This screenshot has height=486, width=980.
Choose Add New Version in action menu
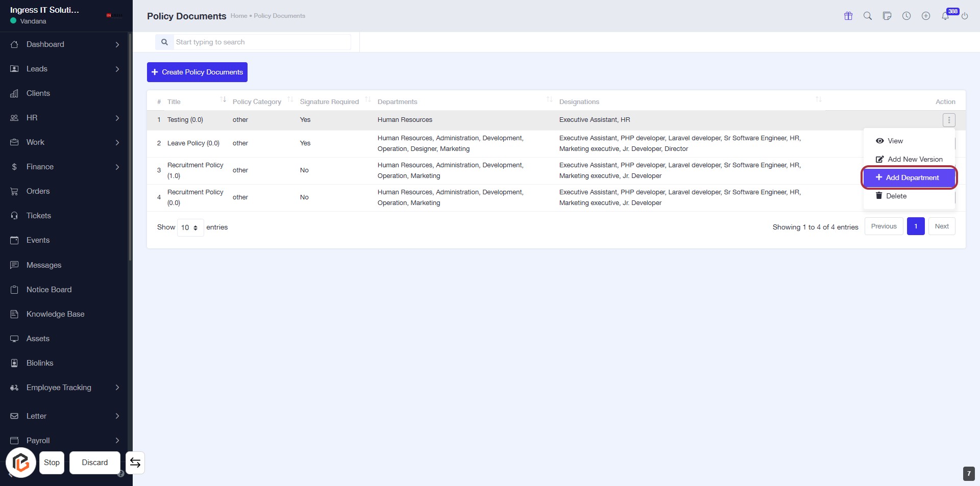pyautogui.click(x=909, y=159)
